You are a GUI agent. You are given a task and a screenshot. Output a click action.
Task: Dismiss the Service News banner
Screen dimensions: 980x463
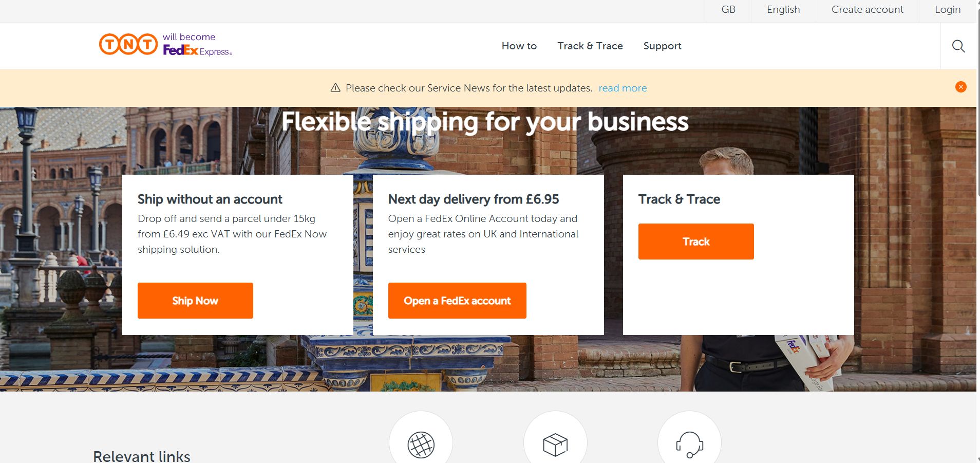[x=960, y=86]
